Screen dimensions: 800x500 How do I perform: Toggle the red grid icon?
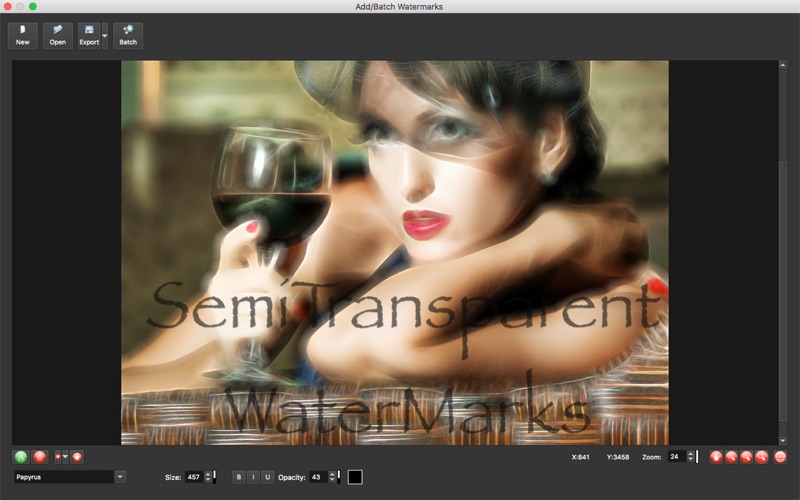(x=780, y=457)
